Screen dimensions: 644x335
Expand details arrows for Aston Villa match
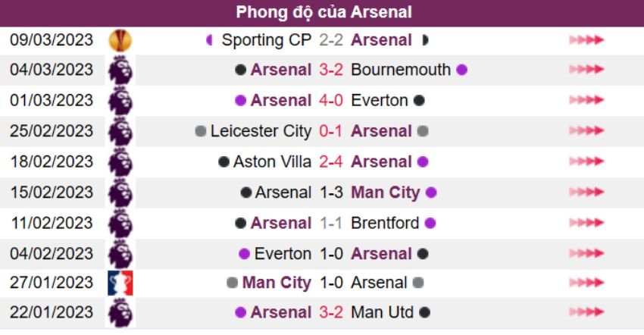(x=586, y=161)
